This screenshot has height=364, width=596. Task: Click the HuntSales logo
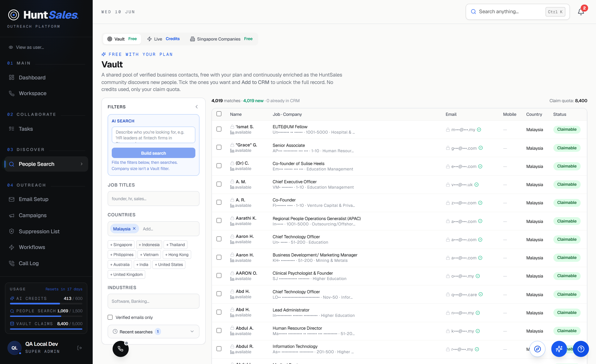(x=43, y=15)
